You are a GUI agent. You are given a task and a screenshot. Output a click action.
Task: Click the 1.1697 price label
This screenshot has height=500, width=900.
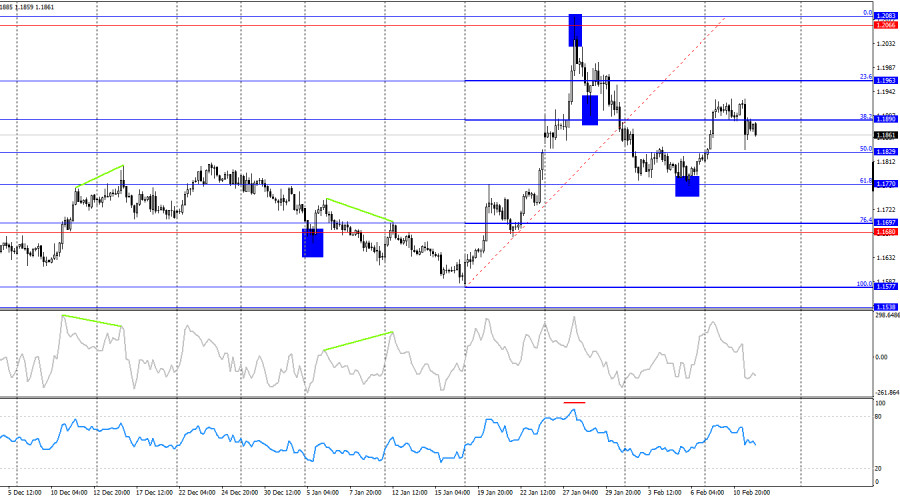pyautogui.click(x=886, y=223)
